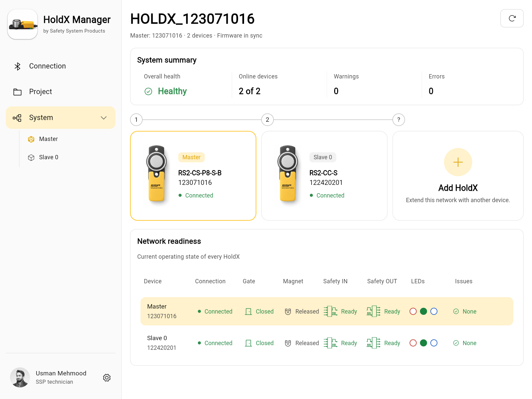Click the yellow Master badge label
532x399 pixels.
[192, 157]
